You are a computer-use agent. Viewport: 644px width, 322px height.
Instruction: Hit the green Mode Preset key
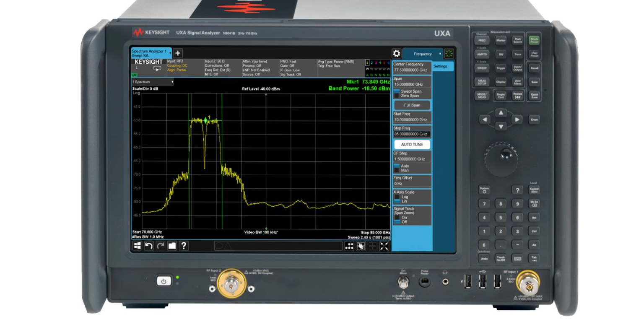(x=534, y=40)
